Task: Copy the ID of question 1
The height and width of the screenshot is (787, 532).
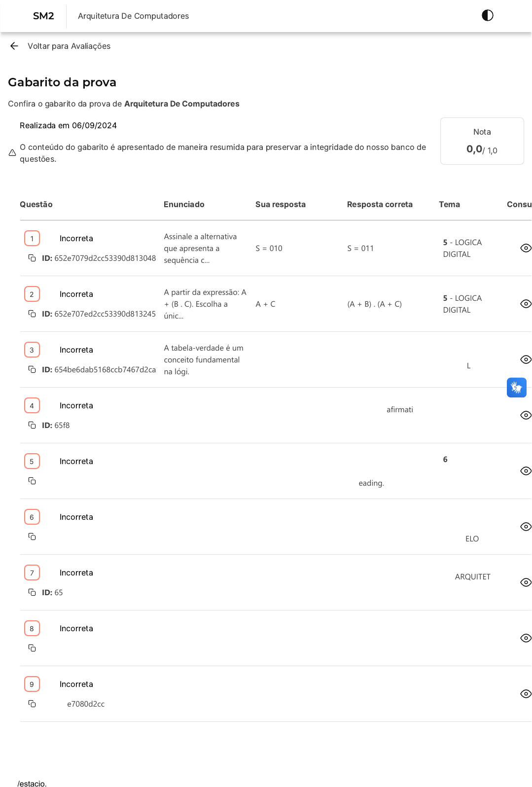Action: (x=32, y=258)
